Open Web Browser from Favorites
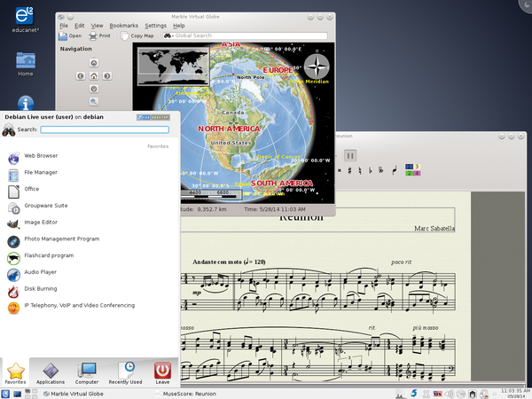Viewport: 532px width, 399px height. 90,156
